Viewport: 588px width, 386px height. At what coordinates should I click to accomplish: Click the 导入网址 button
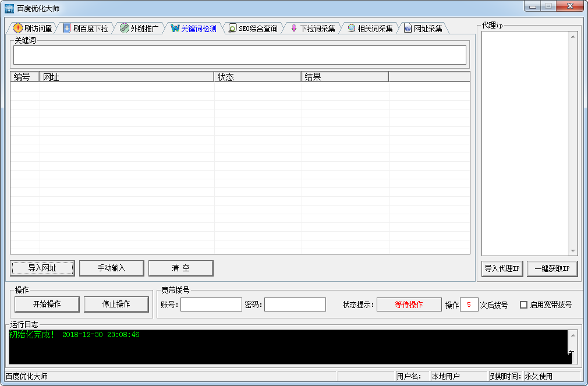tap(42, 268)
